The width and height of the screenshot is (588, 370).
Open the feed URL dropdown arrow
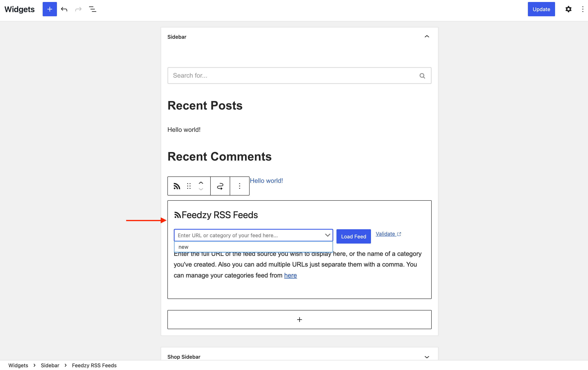click(328, 235)
